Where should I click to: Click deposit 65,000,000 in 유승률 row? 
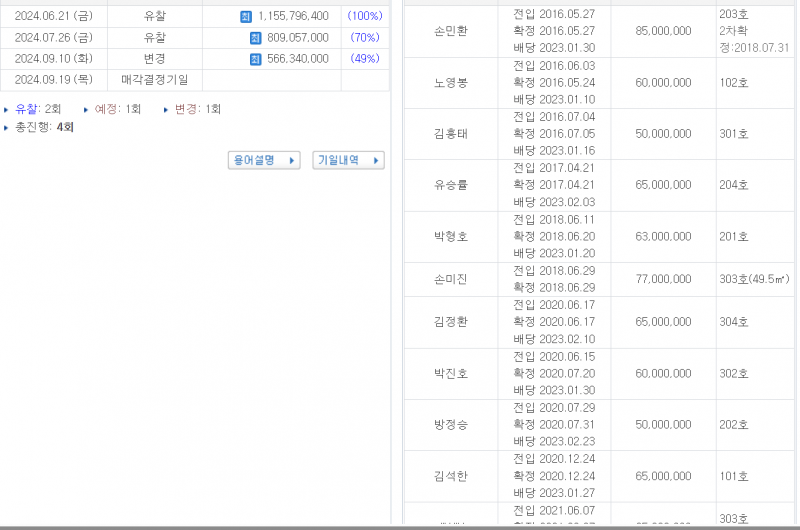click(x=663, y=185)
